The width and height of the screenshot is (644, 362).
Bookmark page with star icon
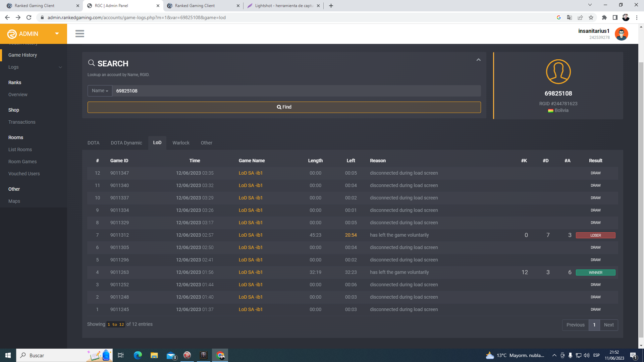coord(591,17)
